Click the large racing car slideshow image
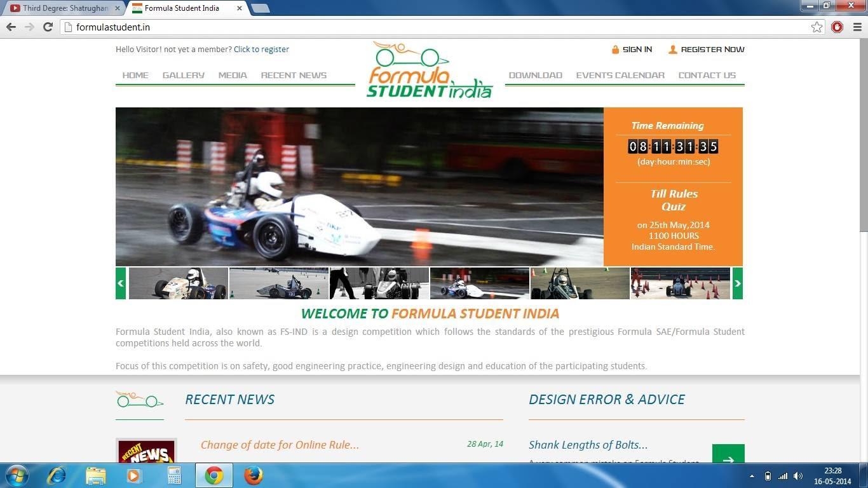868x488 pixels. (360, 187)
